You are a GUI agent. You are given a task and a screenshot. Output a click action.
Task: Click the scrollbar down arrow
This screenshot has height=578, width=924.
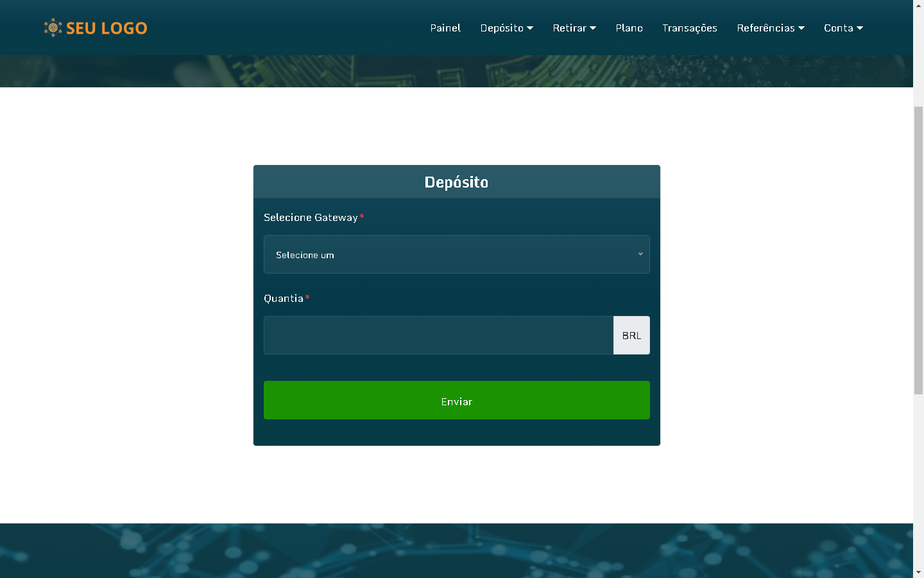[x=918, y=572]
